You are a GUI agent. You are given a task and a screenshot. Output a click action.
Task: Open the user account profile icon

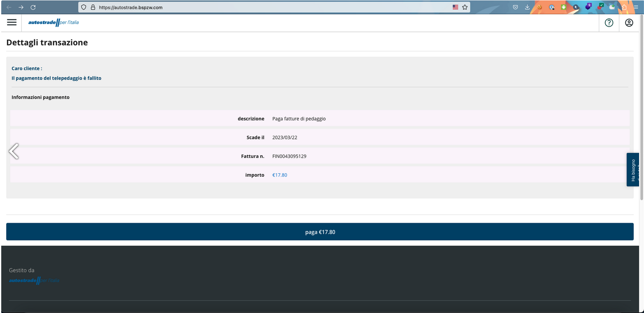pyautogui.click(x=629, y=23)
